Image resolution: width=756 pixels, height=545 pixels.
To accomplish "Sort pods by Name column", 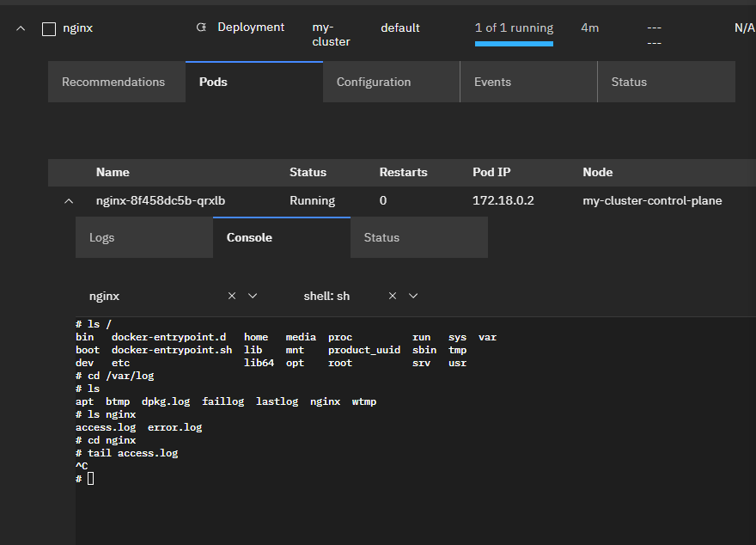I will click(x=113, y=172).
